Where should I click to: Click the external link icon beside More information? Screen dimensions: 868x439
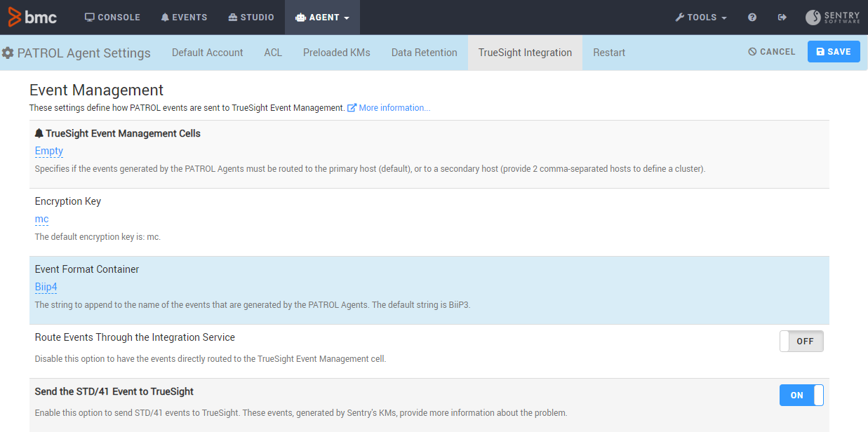click(352, 108)
